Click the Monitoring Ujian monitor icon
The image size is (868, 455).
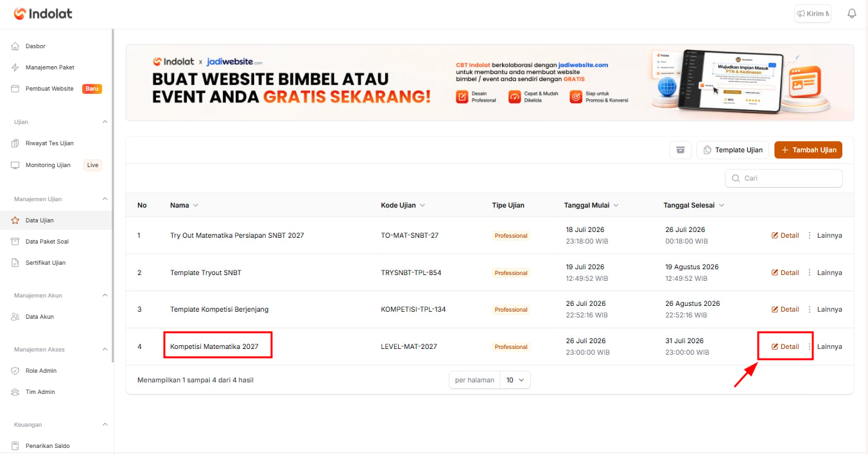point(15,165)
